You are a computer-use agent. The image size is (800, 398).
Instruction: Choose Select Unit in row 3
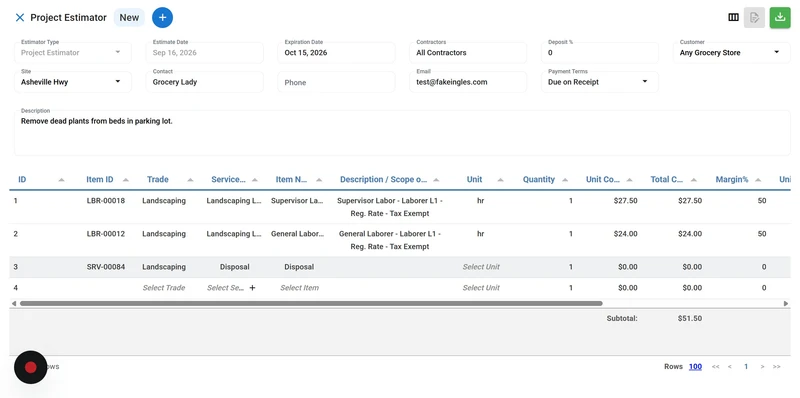[x=481, y=267]
